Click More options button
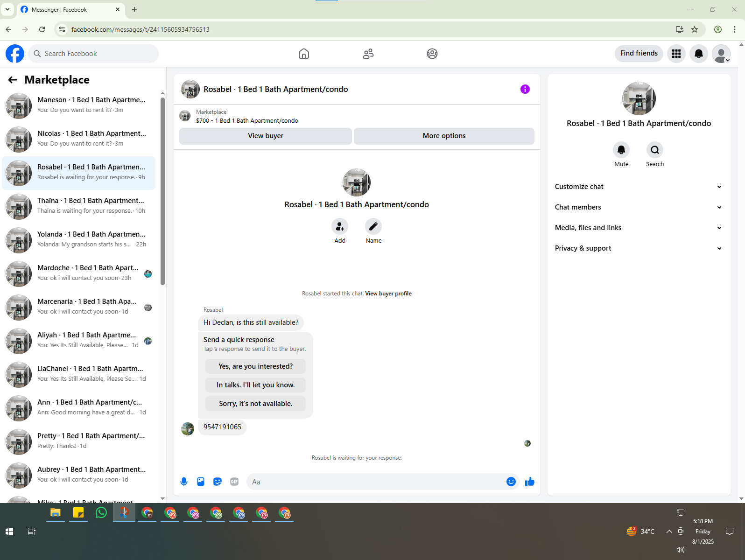This screenshot has height=560, width=745. (x=444, y=136)
